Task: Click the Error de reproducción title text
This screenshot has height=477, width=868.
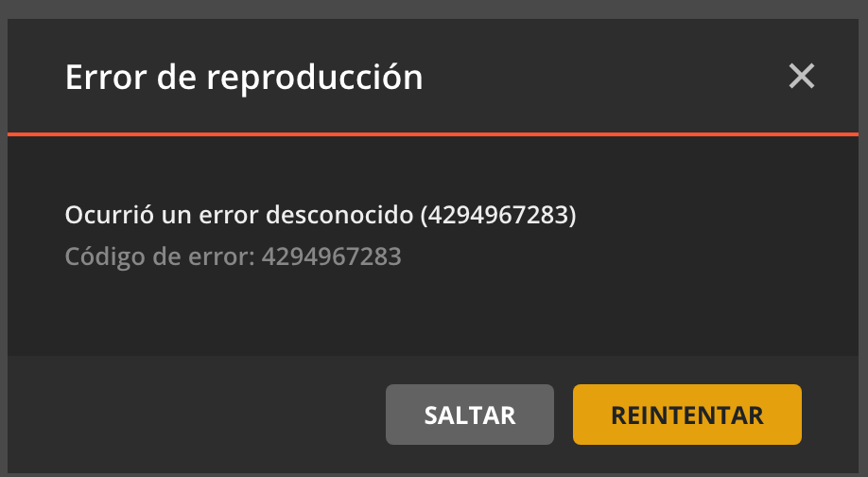Action: coord(244,77)
